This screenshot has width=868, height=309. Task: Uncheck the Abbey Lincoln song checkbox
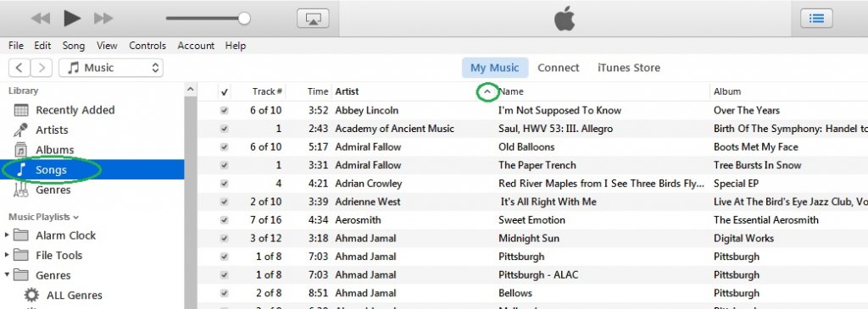click(x=224, y=111)
